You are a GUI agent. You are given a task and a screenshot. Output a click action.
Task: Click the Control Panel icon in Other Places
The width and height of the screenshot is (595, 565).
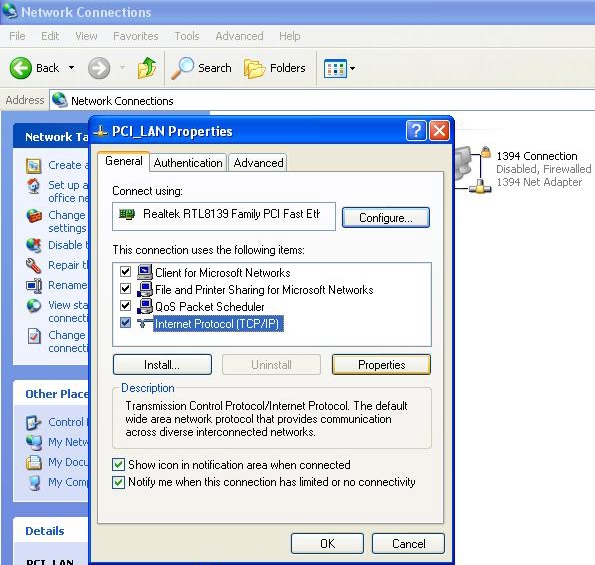click(x=33, y=422)
